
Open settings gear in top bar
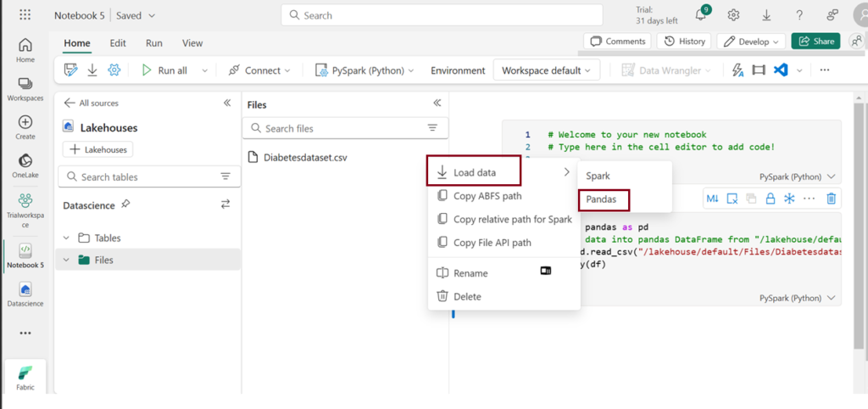tap(733, 15)
